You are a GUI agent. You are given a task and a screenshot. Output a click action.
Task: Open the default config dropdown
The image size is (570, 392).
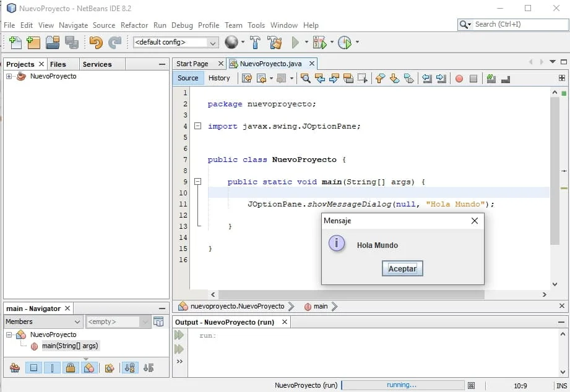coord(176,42)
